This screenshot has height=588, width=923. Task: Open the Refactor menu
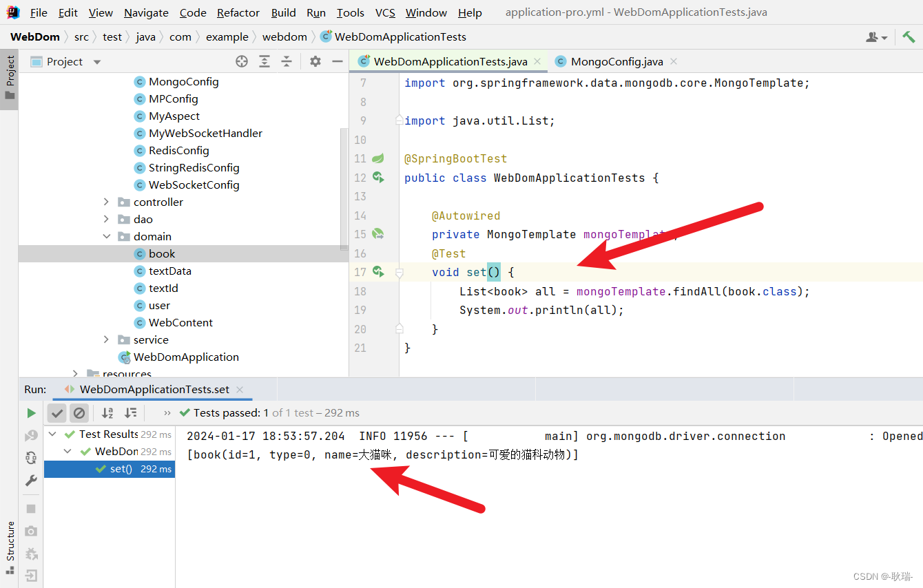pos(238,12)
